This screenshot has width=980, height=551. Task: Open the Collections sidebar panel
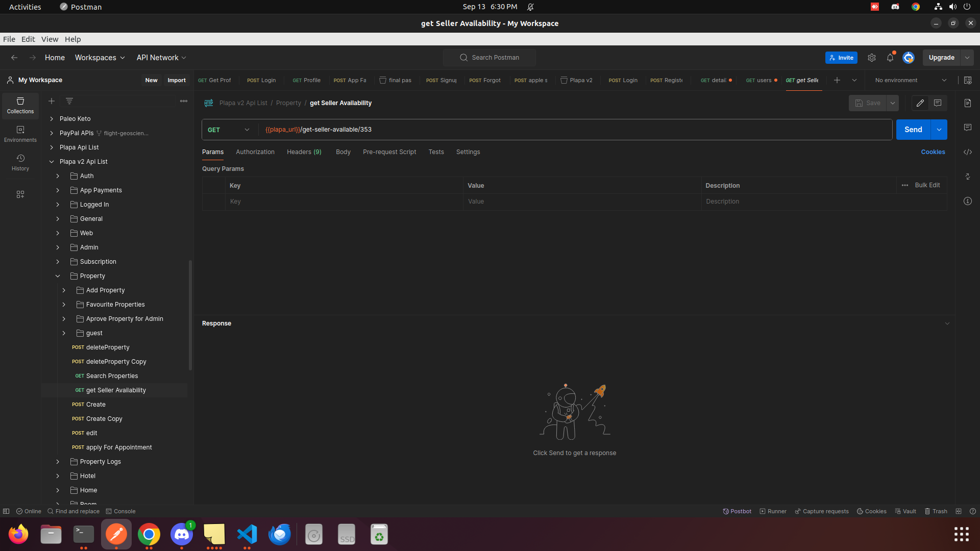point(20,106)
